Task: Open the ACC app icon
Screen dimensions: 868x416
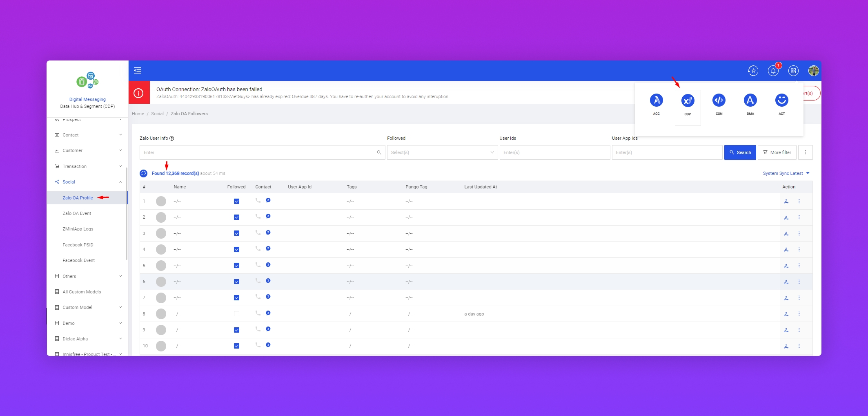Action: click(656, 101)
